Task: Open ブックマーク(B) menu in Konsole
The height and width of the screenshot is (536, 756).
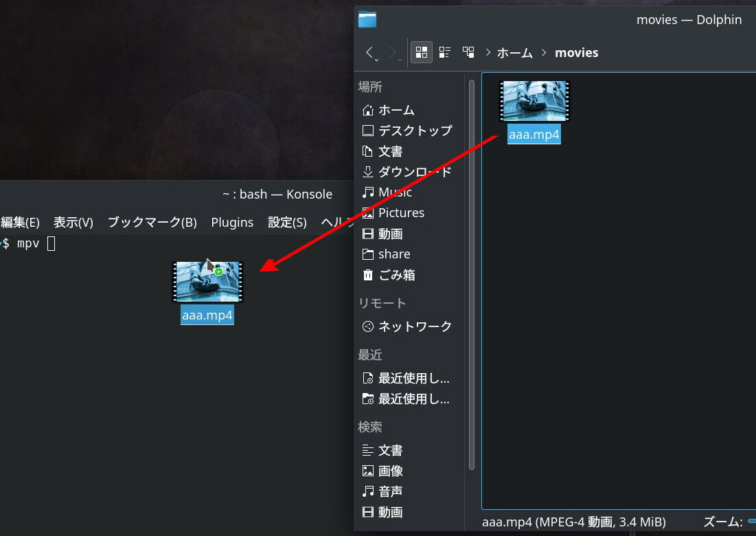Action: pos(152,223)
